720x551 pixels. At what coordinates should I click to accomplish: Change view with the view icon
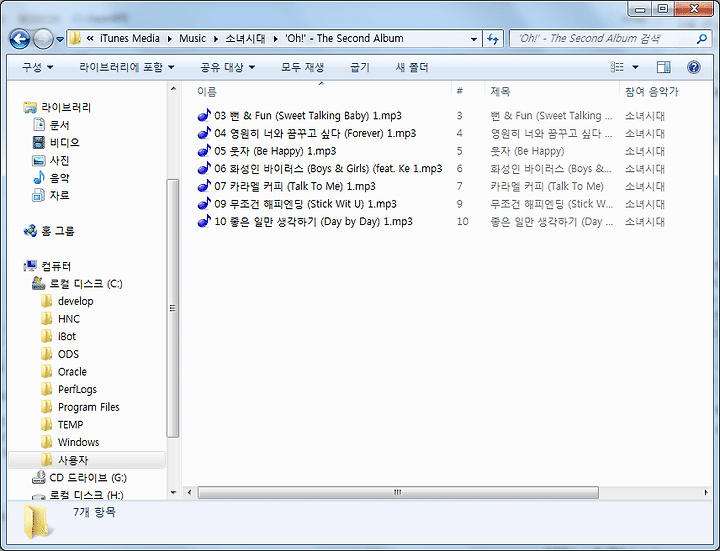tap(617, 67)
